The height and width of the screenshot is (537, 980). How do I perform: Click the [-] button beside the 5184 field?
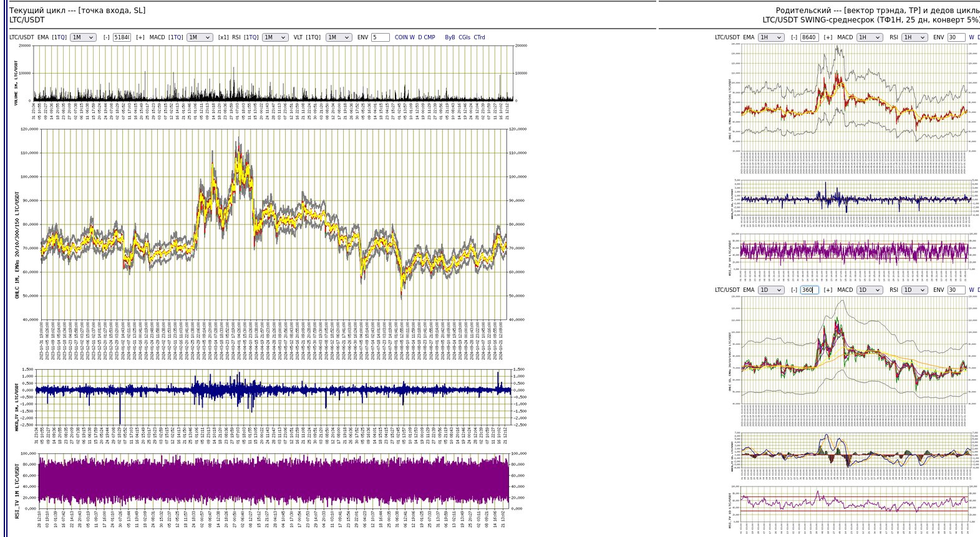pos(106,37)
